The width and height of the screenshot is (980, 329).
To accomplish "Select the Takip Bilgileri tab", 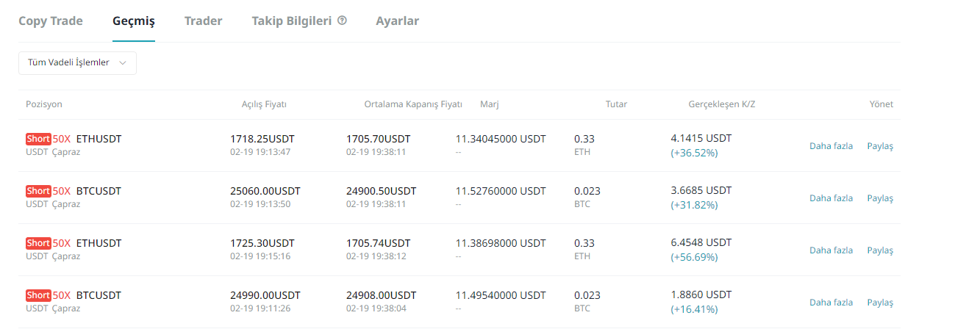I will click(292, 21).
